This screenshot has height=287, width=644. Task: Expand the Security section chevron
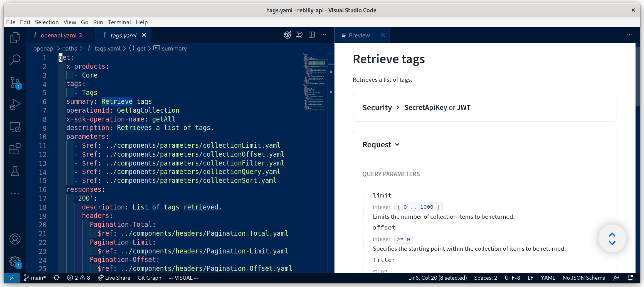pyautogui.click(x=398, y=108)
